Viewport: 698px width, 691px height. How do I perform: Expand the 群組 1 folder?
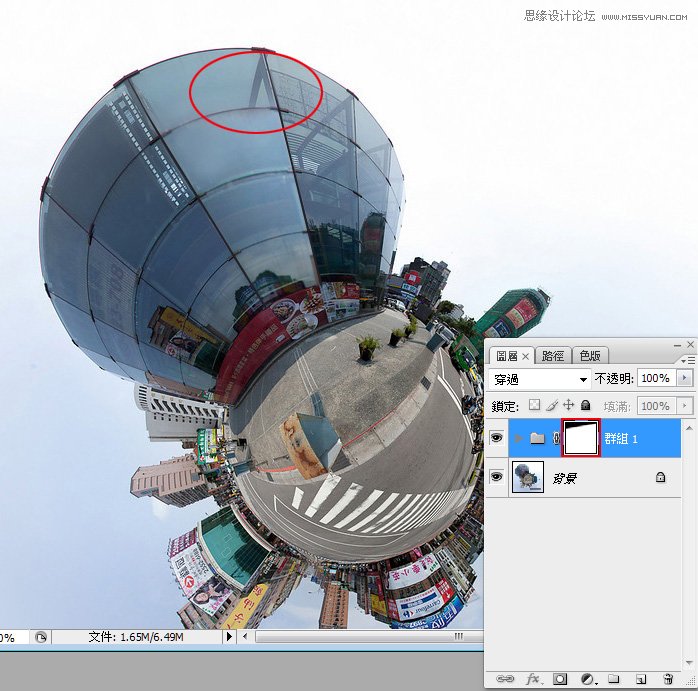(517, 437)
